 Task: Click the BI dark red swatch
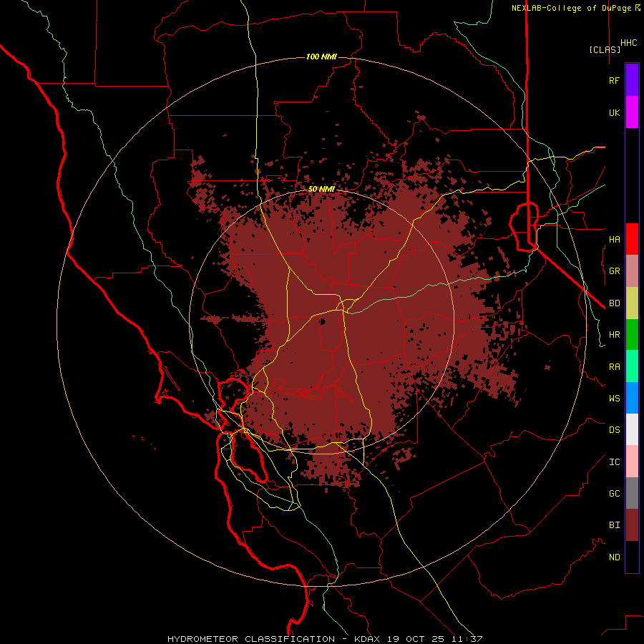[x=632, y=525]
